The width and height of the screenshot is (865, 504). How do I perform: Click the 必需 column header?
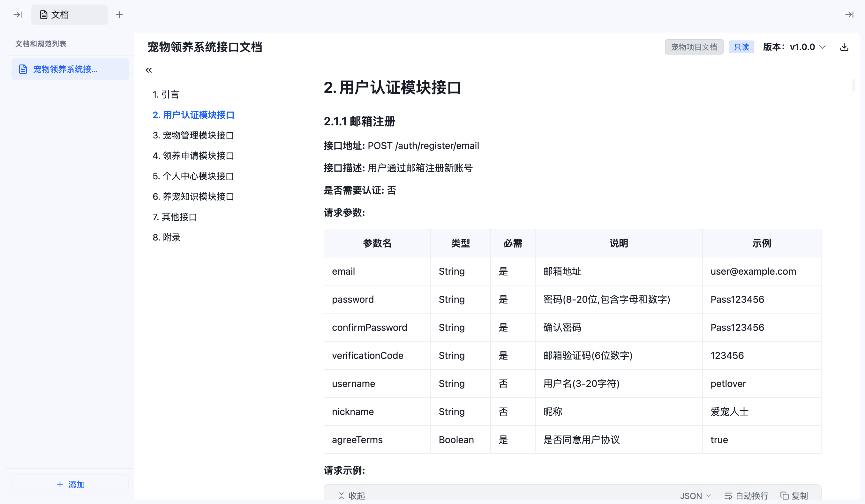click(x=513, y=243)
